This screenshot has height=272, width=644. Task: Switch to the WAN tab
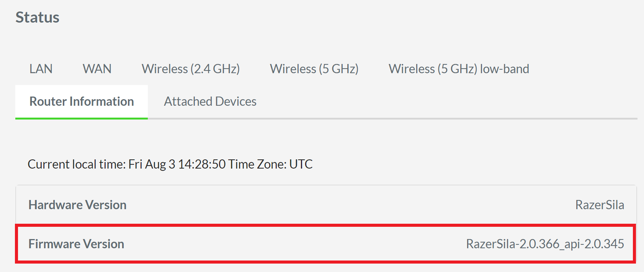[96, 69]
